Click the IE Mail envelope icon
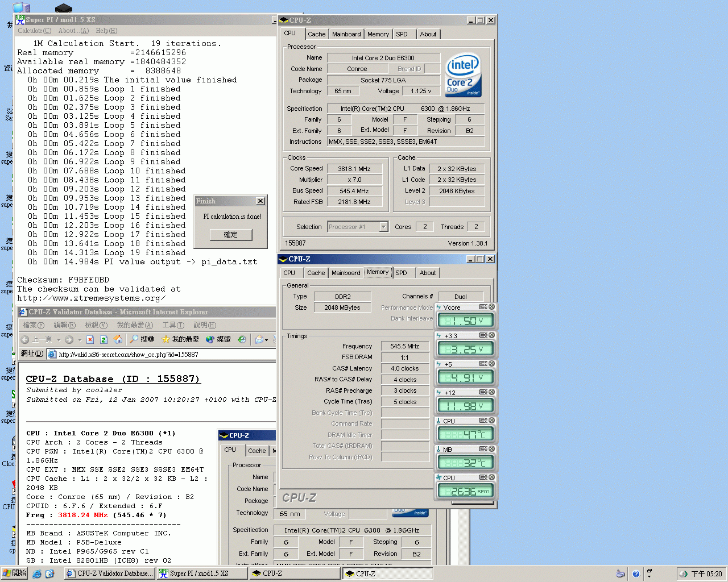728x582 pixels. click(259, 339)
